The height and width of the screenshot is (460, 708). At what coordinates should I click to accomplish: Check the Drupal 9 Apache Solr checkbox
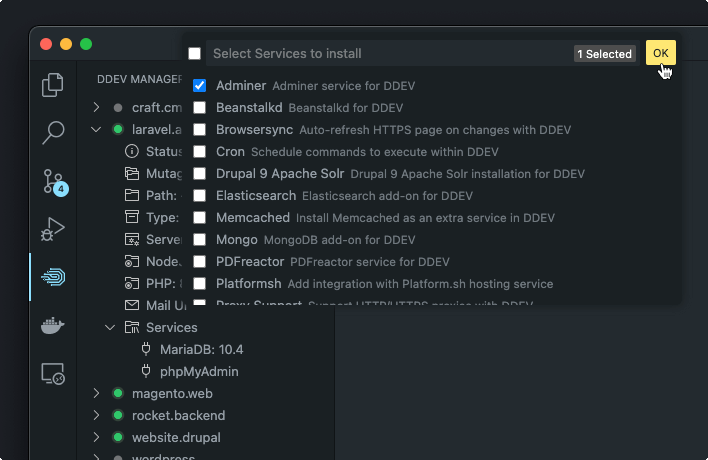pos(200,173)
